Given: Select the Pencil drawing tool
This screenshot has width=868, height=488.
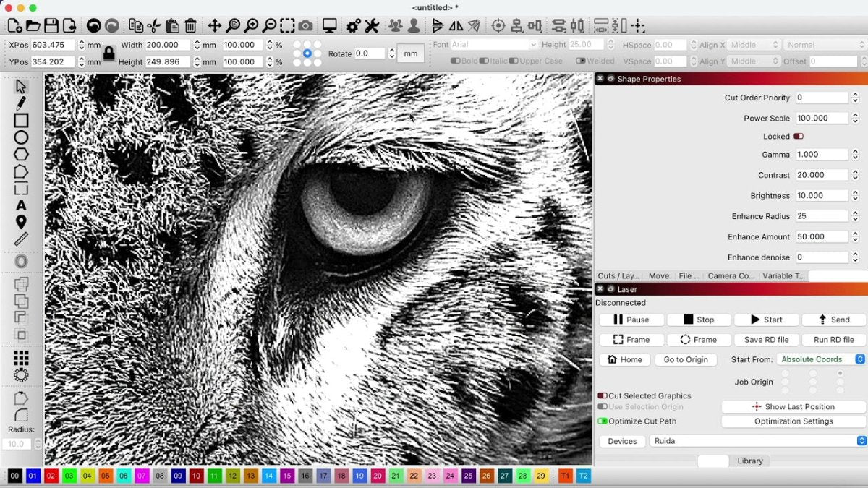Looking at the screenshot, I should (x=21, y=103).
